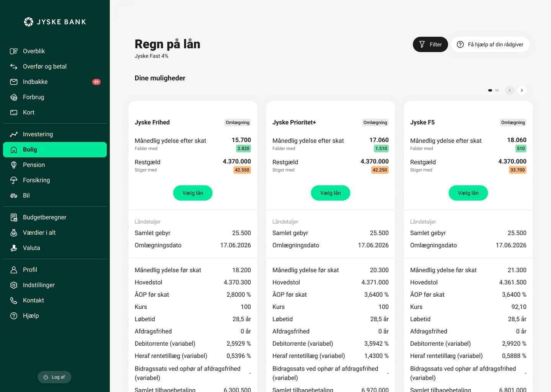Viewport: 551px width, 392px height.
Task: Click the Indstillinger gear icon
Action: [14, 285]
